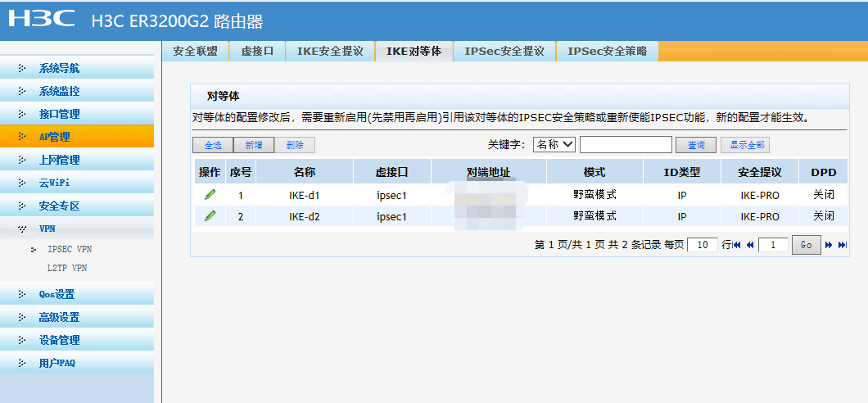Image resolution: width=868 pixels, height=403 pixels.
Task: Edit the IKE-d2 peer with its pencil icon
Action: 210,216
